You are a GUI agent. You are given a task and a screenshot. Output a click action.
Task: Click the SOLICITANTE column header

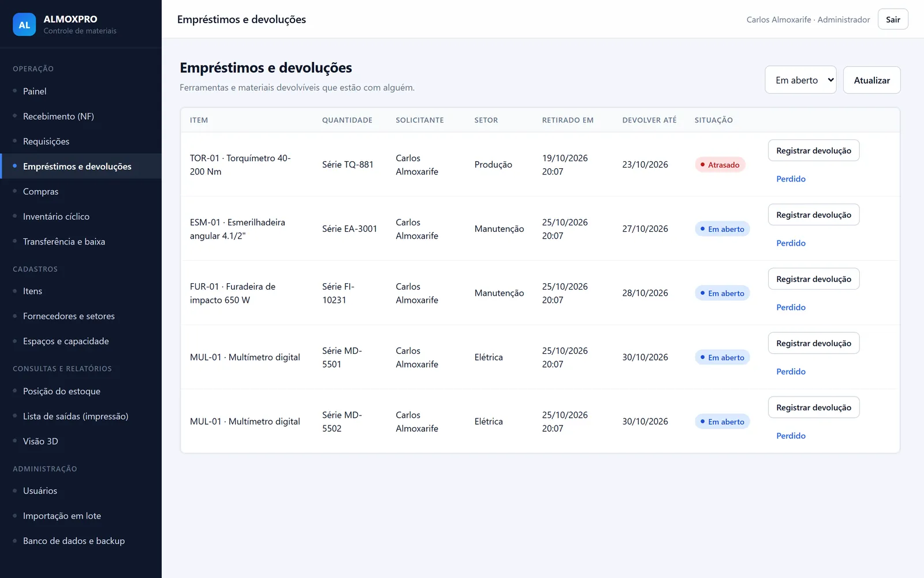pos(420,120)
